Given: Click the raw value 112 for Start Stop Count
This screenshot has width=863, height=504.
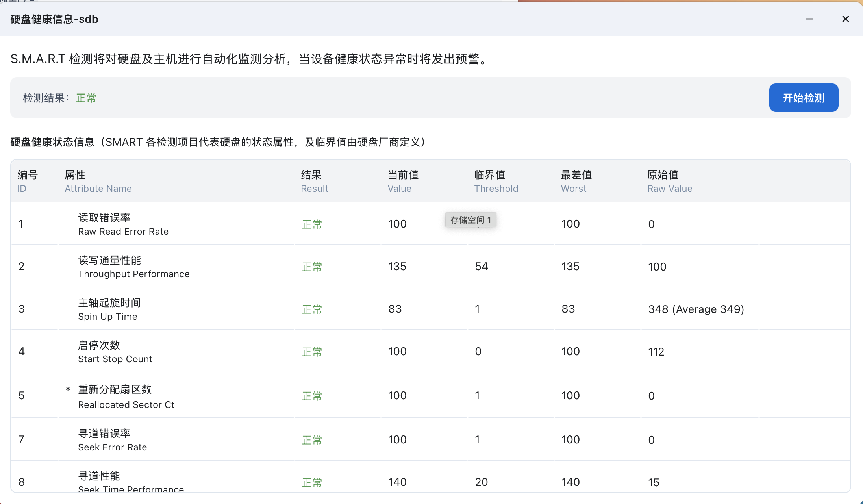Looking at the screenshot, I should pos(656,352).
